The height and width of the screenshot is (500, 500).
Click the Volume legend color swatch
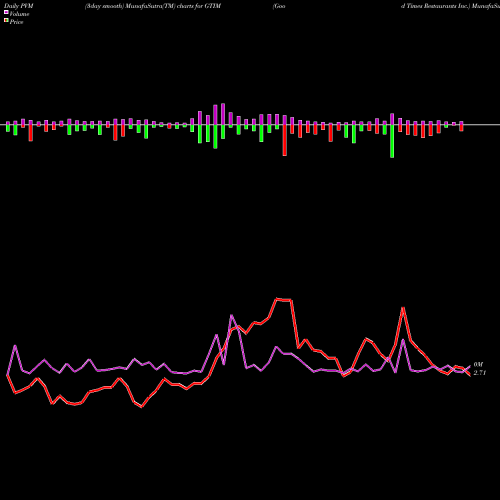(6, 13)
